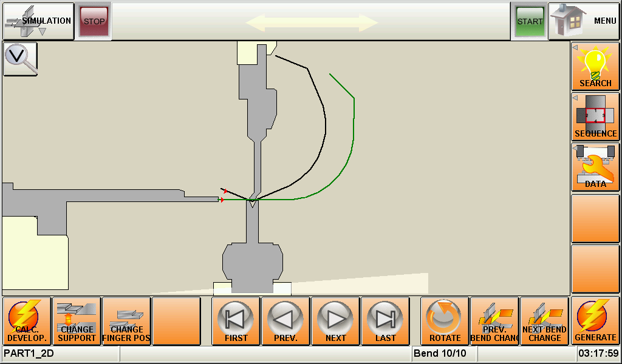This screenshot has height=364, width=622.
Task: Click the double-headed arrow in top bar
Action: (312, 23)
